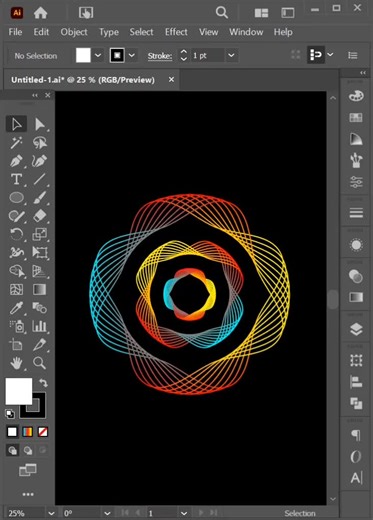Expand snapping options dropdown arrow
Image resolution: width=373 pixels, height=520 pixels.
click(x=330, y=54)
